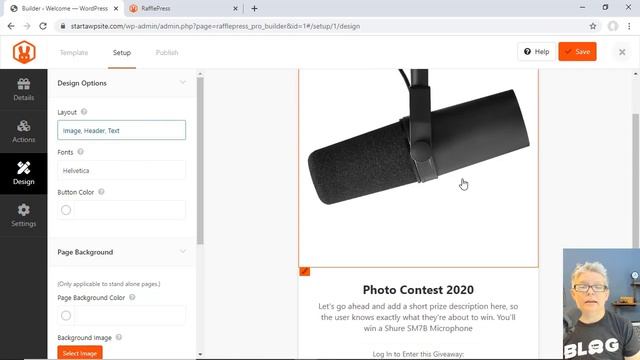Click the Layout help question icon

click(x=84, y=112)
